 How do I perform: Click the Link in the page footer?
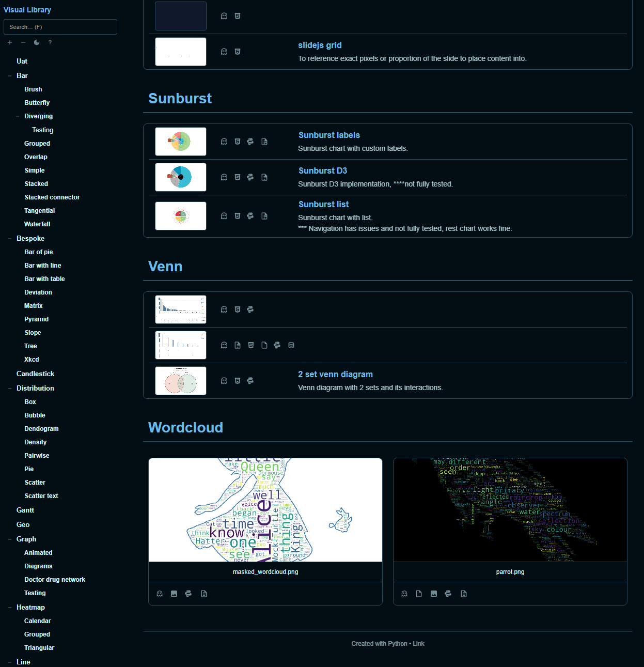418,644
